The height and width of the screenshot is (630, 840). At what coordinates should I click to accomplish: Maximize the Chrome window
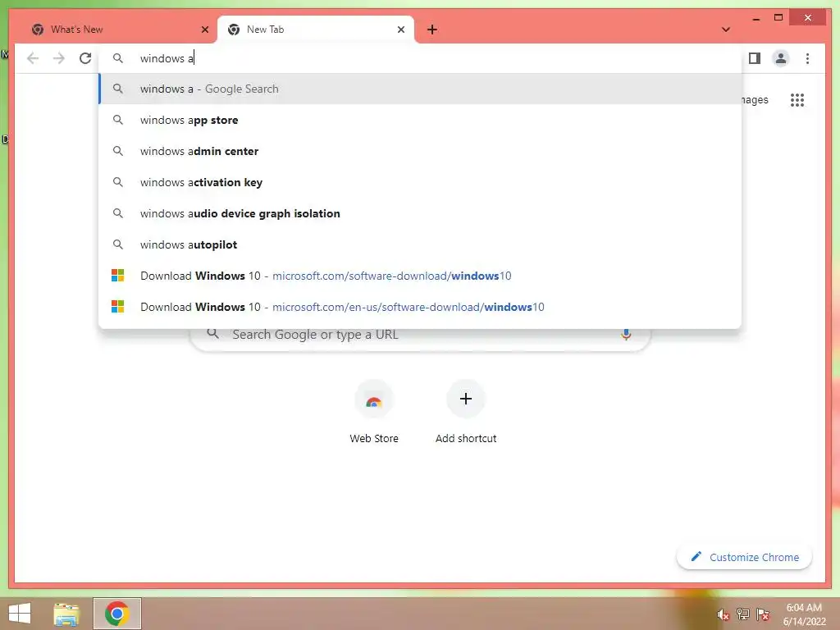click(778, 18)
